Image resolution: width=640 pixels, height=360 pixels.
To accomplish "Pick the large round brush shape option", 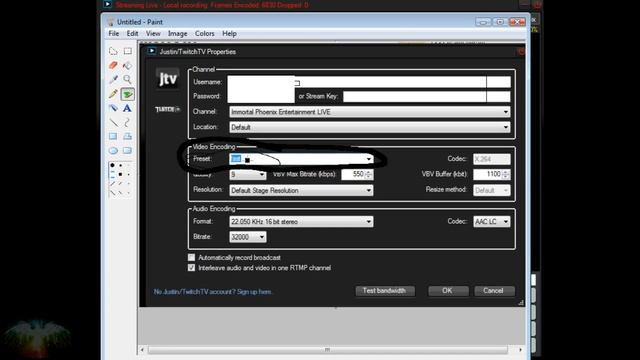I will pos(112,165).
